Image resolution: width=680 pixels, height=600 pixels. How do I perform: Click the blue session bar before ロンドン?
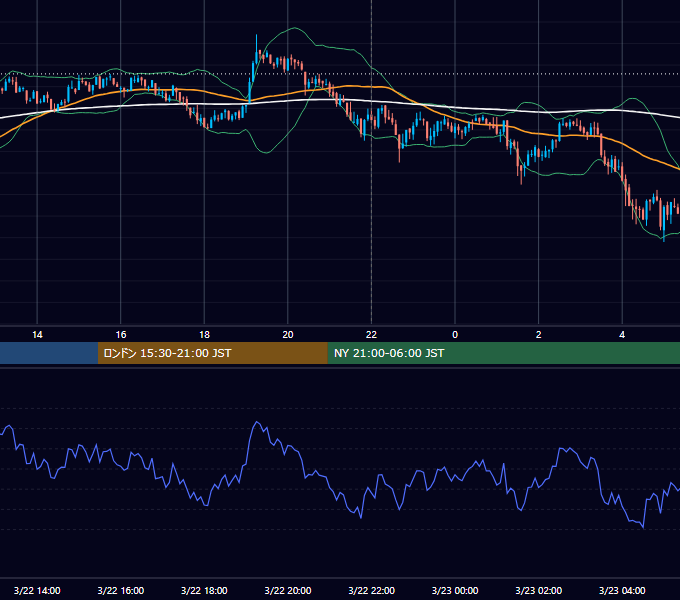click(49, 353)
